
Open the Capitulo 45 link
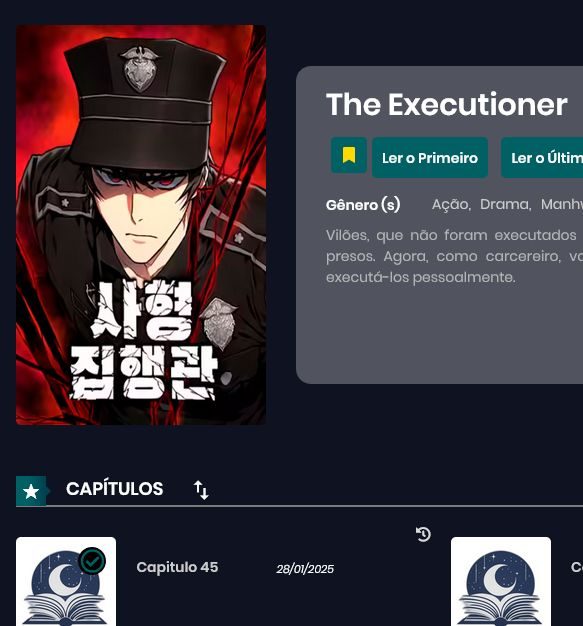pos(177,567)
